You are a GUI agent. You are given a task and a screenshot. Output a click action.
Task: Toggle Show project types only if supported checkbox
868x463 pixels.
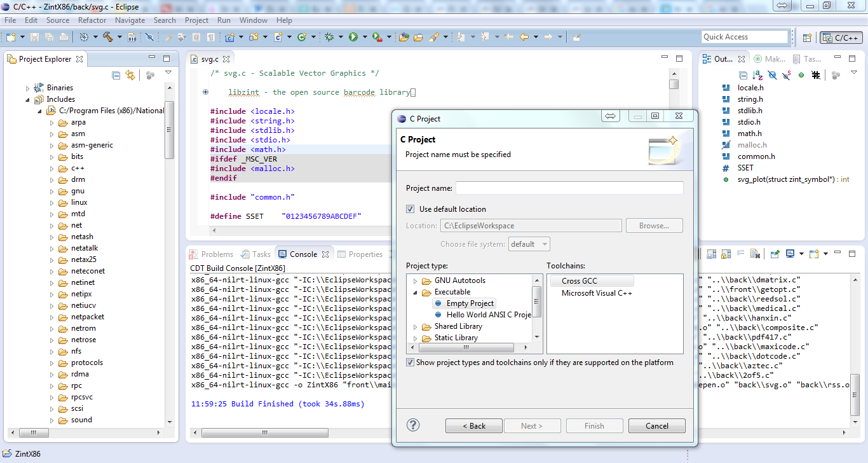[410, 363]
